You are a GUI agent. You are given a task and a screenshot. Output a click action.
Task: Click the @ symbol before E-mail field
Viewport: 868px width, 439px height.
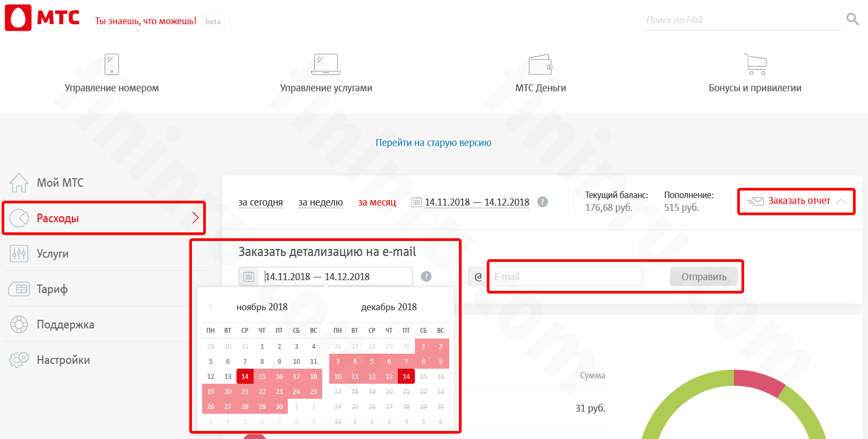[x=478, y=277]
